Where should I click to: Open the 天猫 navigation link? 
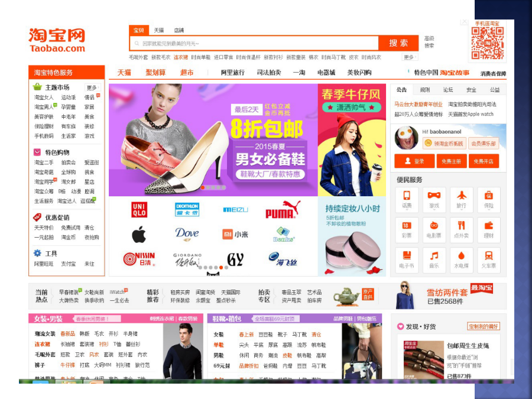point(124,73)
